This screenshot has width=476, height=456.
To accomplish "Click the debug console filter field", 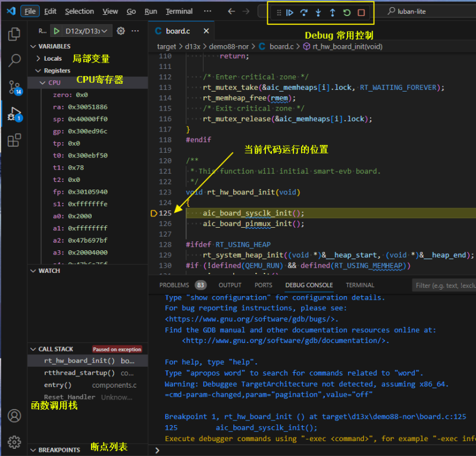I will click(444, 285).
